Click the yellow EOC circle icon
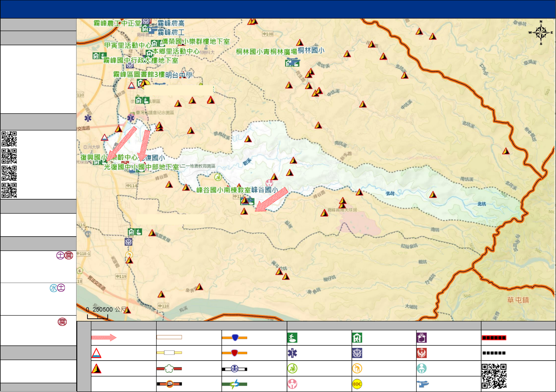 (x=357, y=384)
